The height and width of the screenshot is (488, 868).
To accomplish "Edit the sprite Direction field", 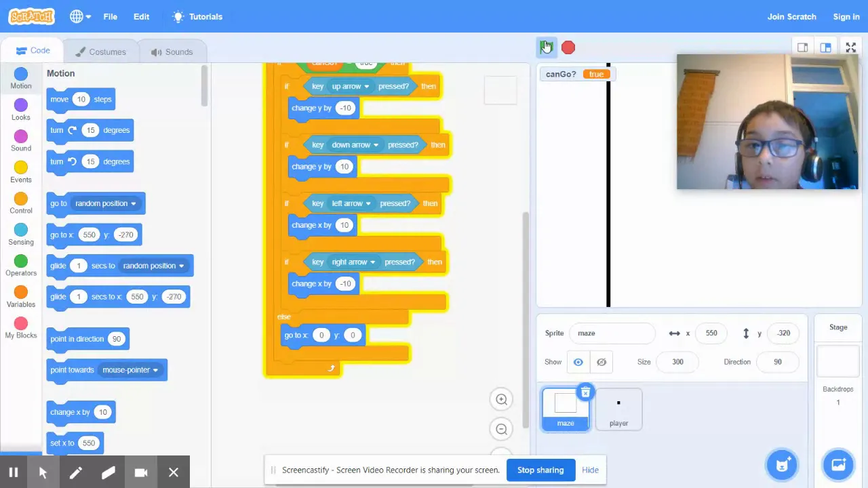I will point(777,362).
